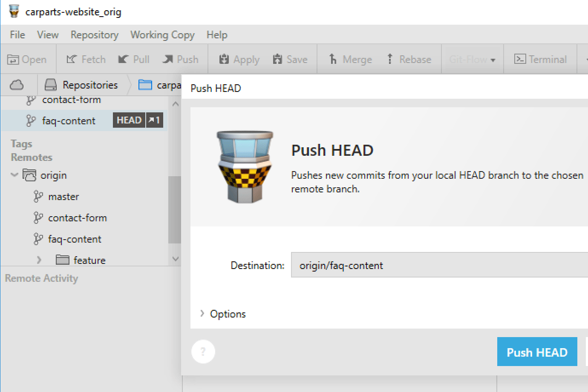
Task: Expand the feature branch folder
Action: tap(39, 260)
